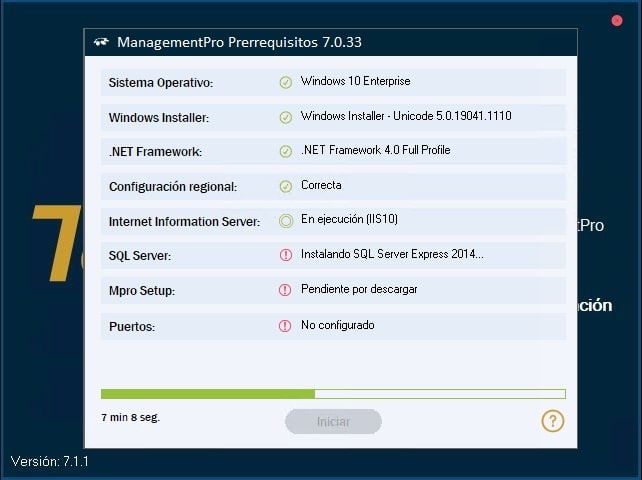Click the Puertos red alert icon

[285, 326]
